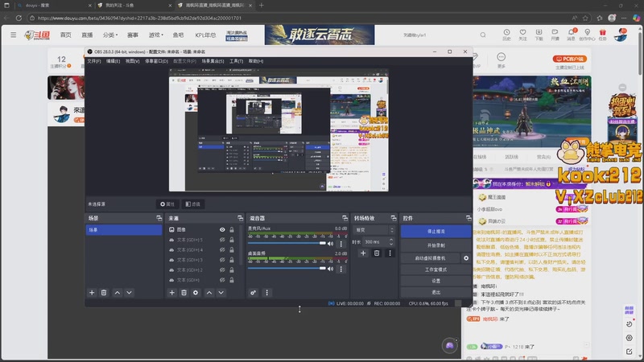Click the browser refresh button
This screenshot has width=644, height=362.
point(19,18)
